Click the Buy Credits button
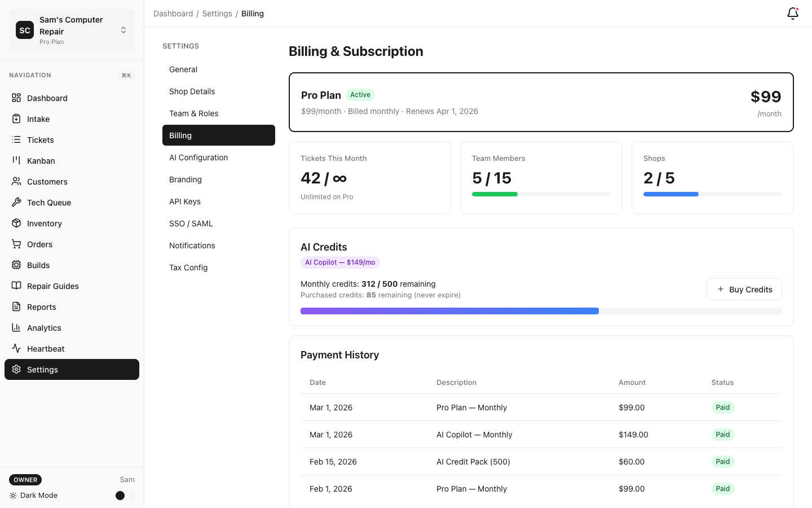This screenshot has height=508, width=812. [744, 289]
